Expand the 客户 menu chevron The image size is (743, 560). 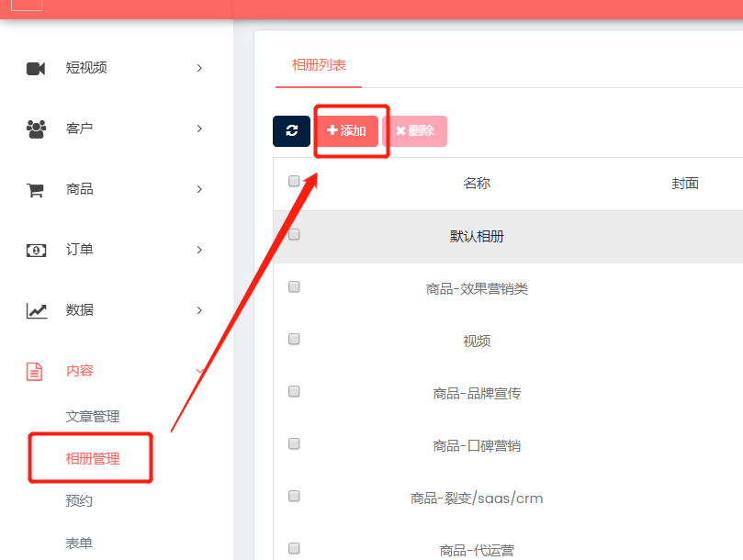[x=199, y=129]
